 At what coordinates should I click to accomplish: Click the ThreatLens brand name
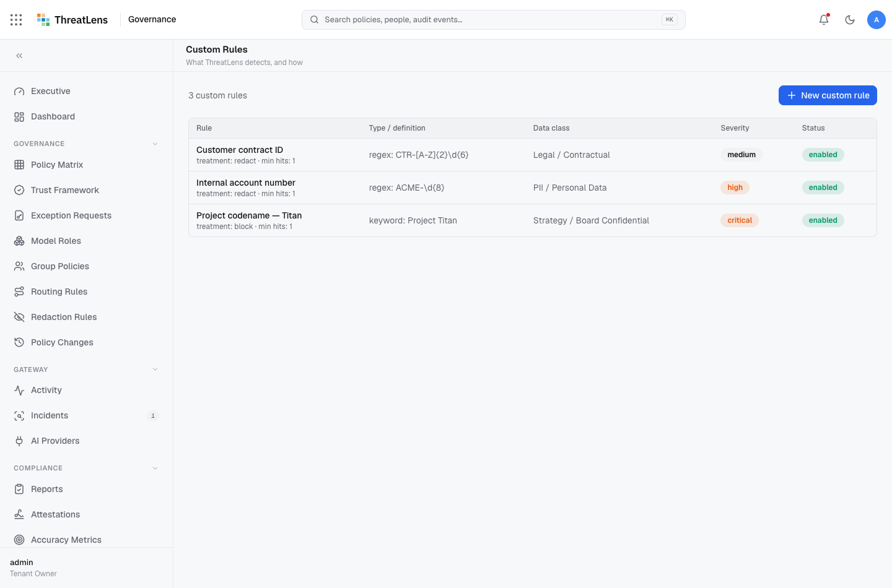click(81, 20)
